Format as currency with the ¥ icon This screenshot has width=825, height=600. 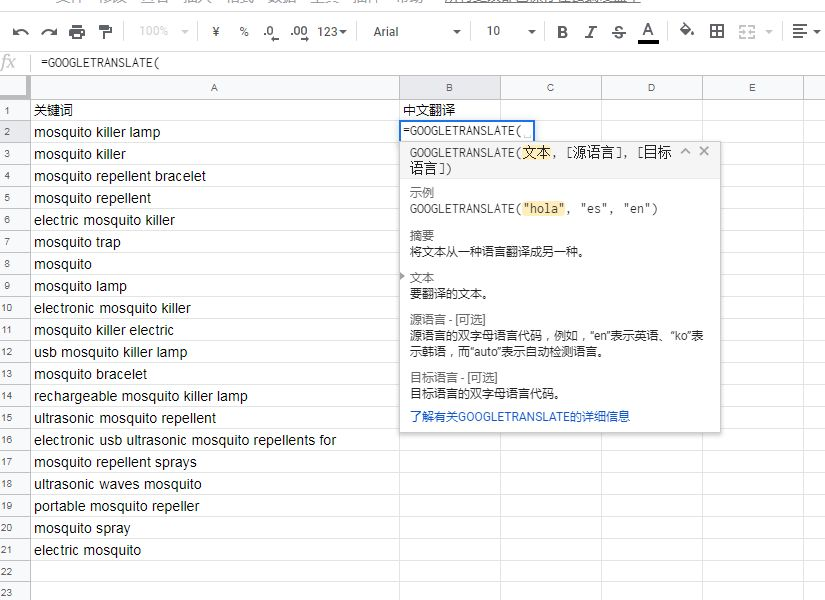(x=216, y=32)
